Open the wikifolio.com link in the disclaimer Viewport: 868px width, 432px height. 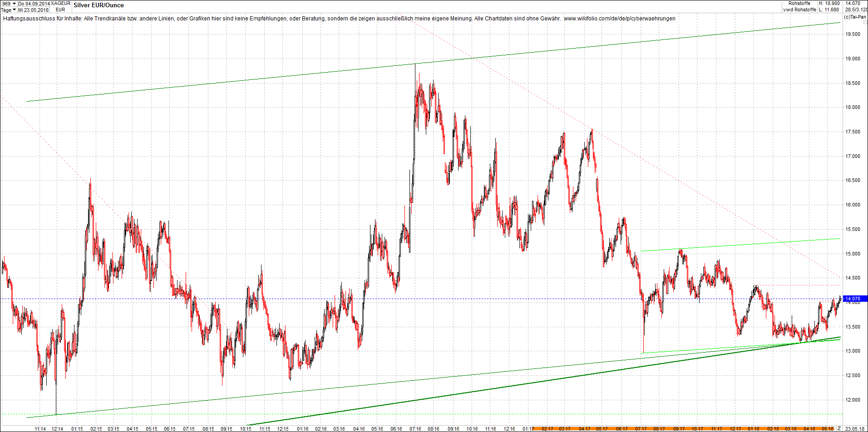pos(619,19)
